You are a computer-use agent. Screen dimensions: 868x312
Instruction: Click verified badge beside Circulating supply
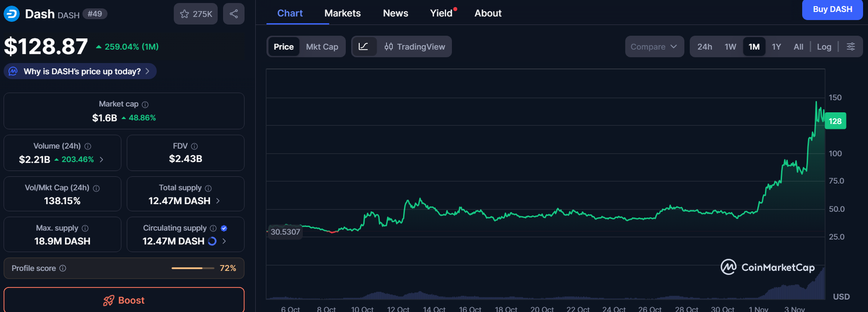pyautogui.click(x=224, y=228)
